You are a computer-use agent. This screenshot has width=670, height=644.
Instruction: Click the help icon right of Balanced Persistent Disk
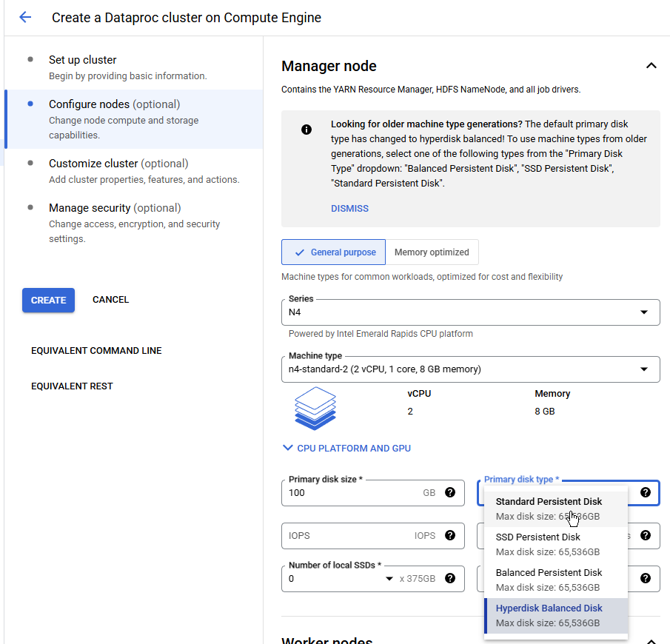[x=646, y=578]
